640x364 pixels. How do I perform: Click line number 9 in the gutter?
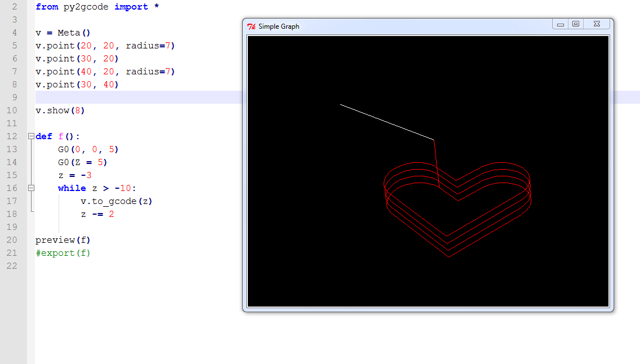click(15, 97)
